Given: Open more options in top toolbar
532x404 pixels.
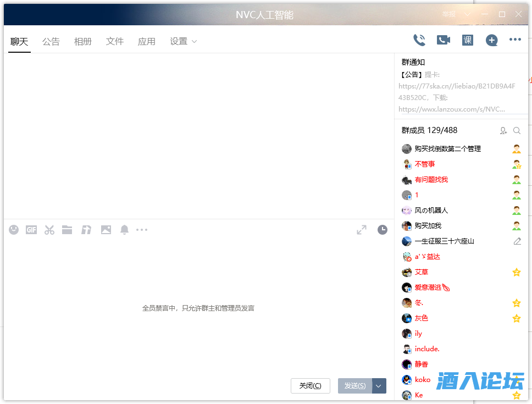Looking at the screenshot, I should [515, 40].
